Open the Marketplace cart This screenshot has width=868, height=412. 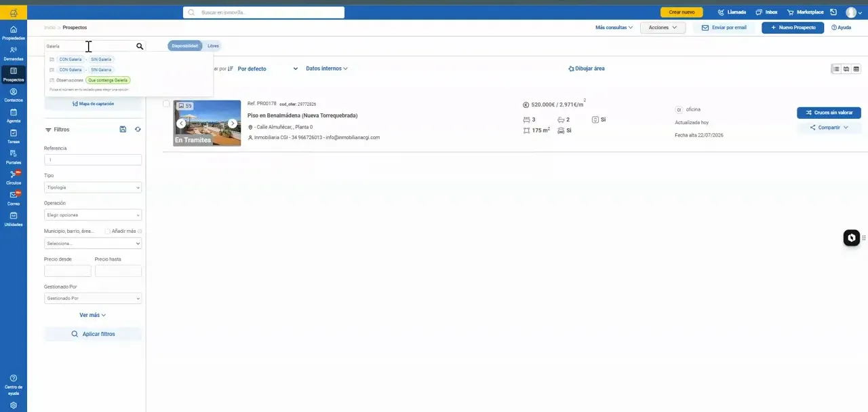805,12
